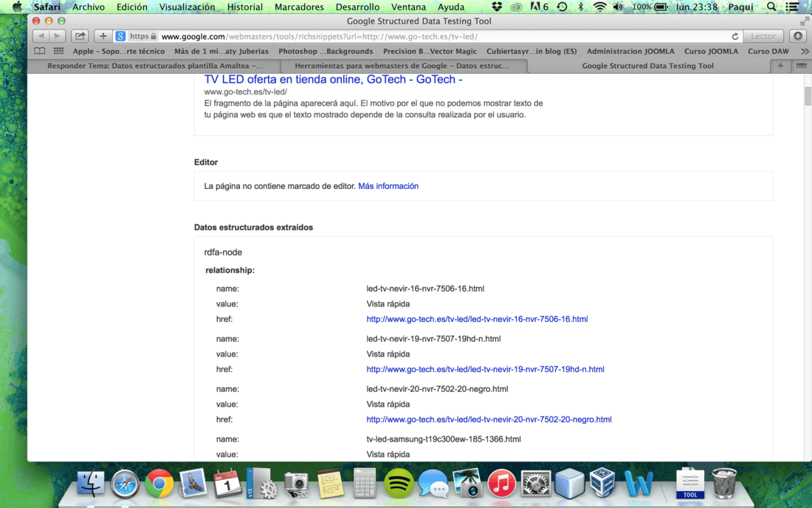Switch to the Responder Tema tab
Screen dimensions: 812x508
[155, 66]
